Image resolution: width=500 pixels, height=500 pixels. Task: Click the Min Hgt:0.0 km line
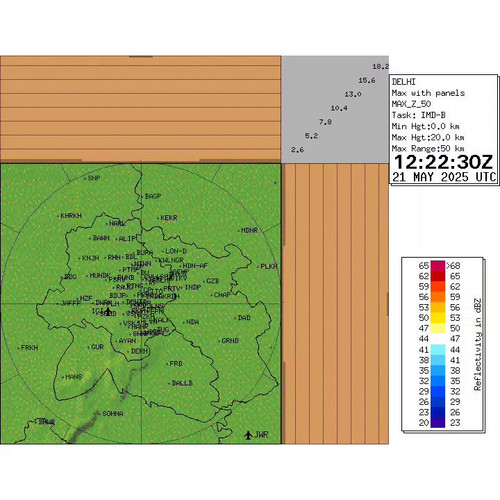(x=426, y=126)
